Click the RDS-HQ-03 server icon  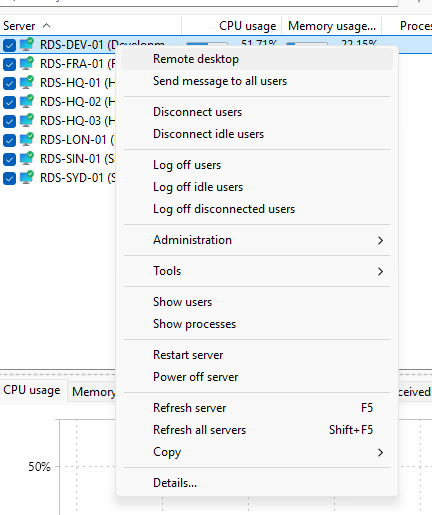[x=27, y=120]
